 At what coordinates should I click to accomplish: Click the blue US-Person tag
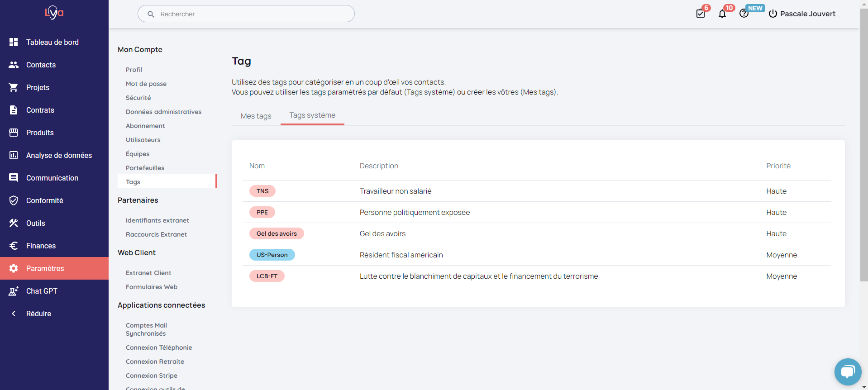coord(272,255)
